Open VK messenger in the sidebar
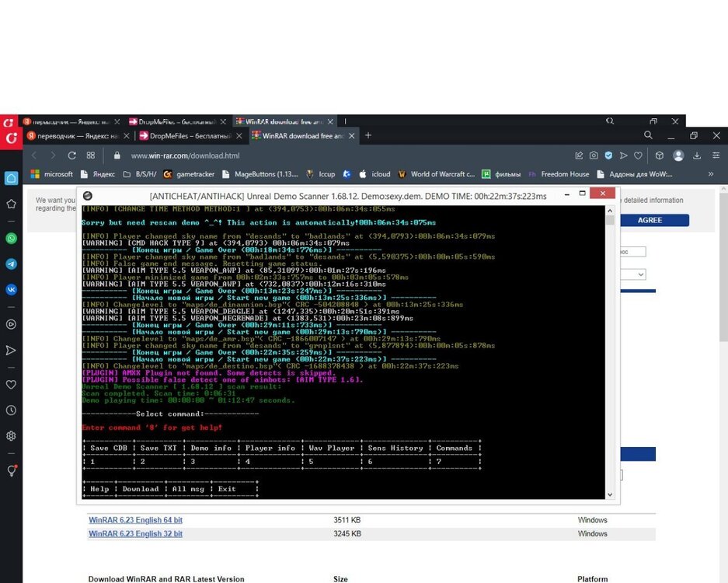Screen dimensions: 728x583 pos(11,289)
